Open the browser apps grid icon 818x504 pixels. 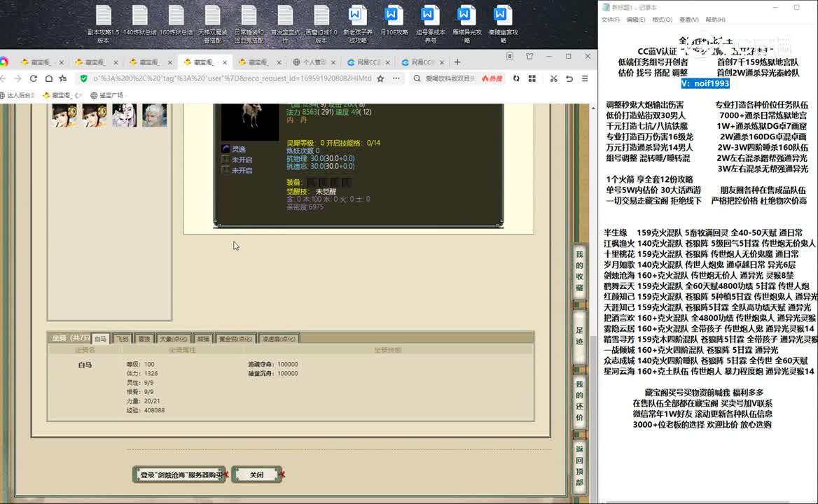tap(532, 78)
